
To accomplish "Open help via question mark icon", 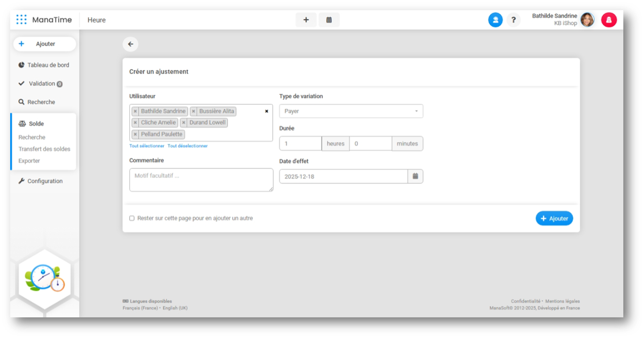I will click(513, 20).
